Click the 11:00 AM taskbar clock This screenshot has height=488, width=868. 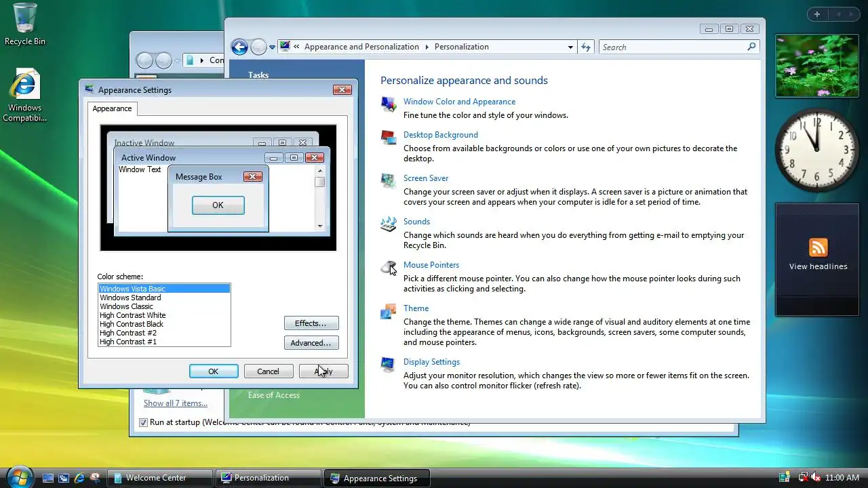[842, 478]
